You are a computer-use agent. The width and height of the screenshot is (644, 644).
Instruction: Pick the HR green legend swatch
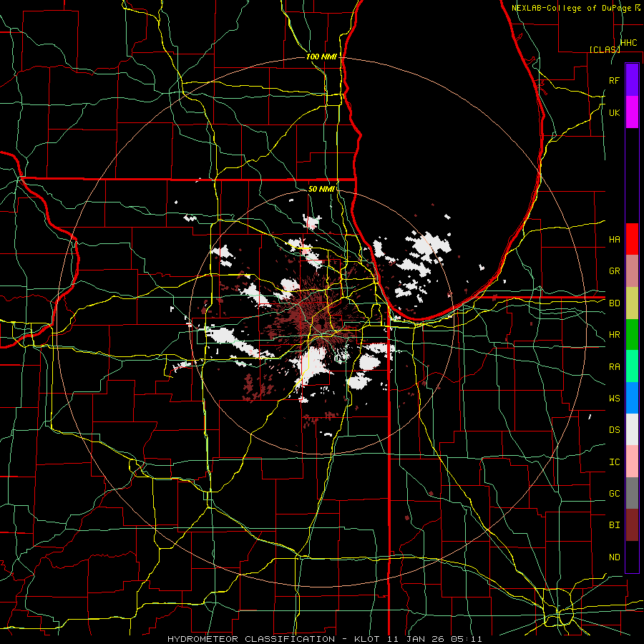click(632, 335)
